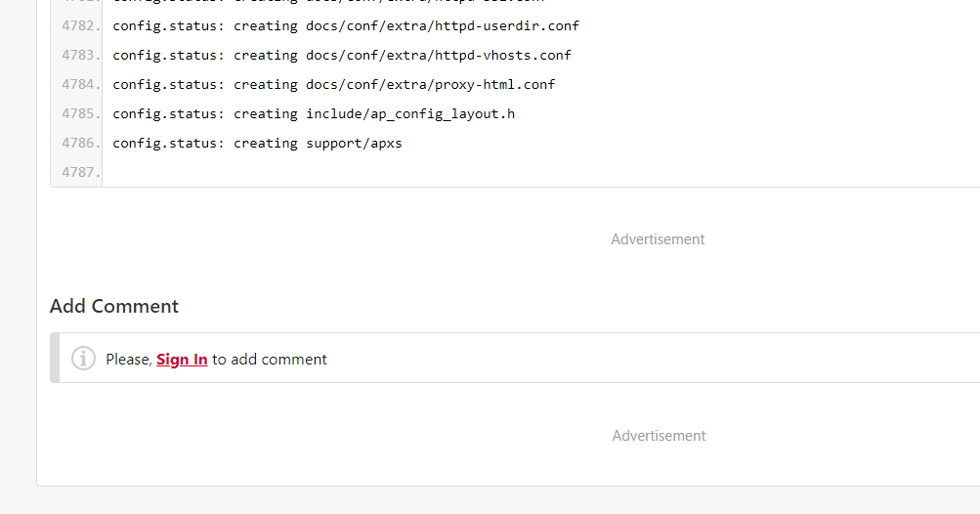The image size is (980, 514).
Task: Click the httpd-userdir.conf code line
Action: [x=346, y=26]
